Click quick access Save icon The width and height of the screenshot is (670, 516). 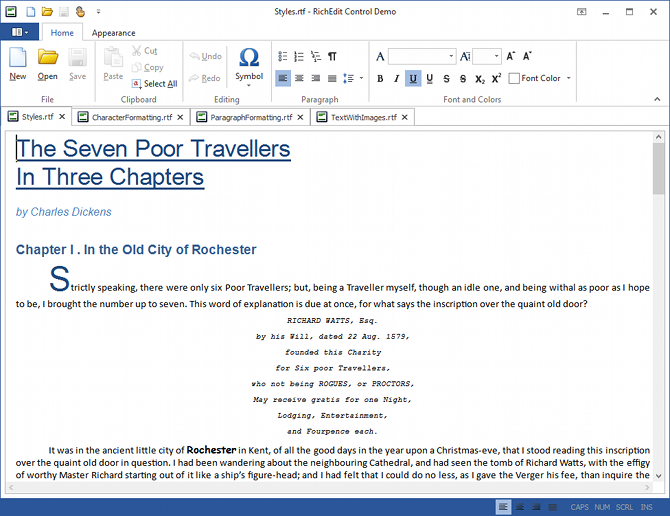coord(64,12)
